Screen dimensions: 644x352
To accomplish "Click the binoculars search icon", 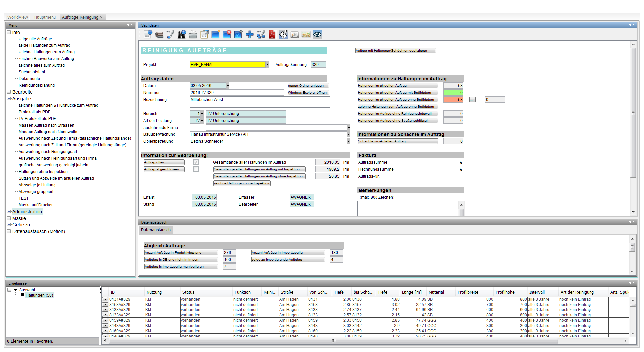I will (x=182, y=34).
